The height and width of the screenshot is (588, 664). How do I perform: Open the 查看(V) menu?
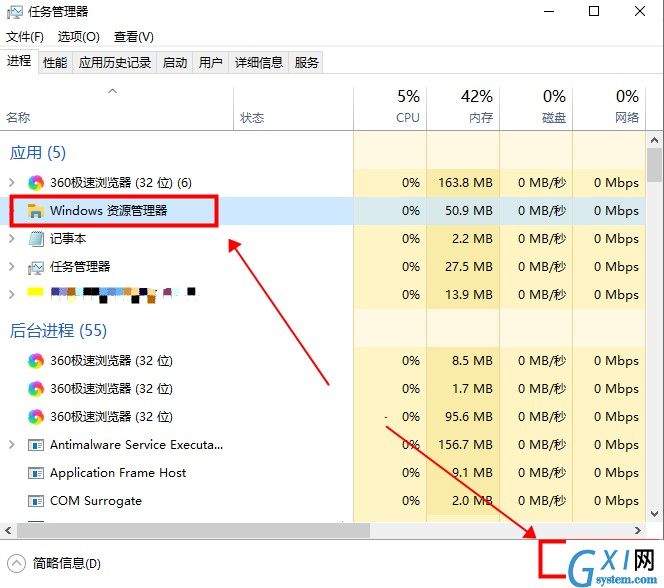coord(134,37)
